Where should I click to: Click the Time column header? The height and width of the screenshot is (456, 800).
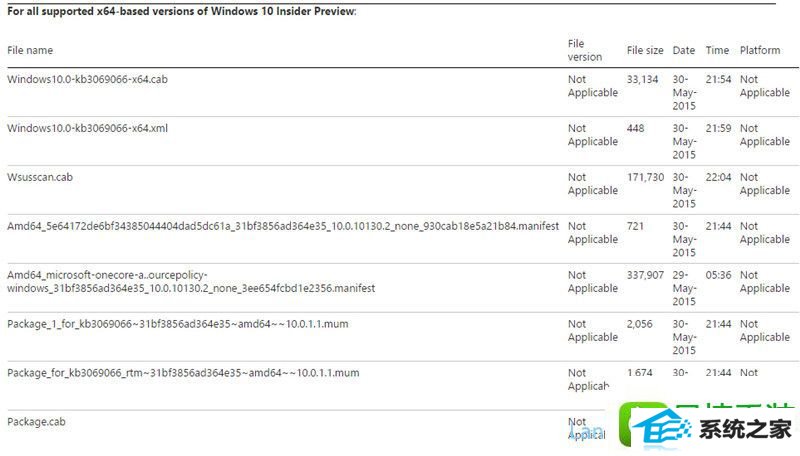coord(717,50)
